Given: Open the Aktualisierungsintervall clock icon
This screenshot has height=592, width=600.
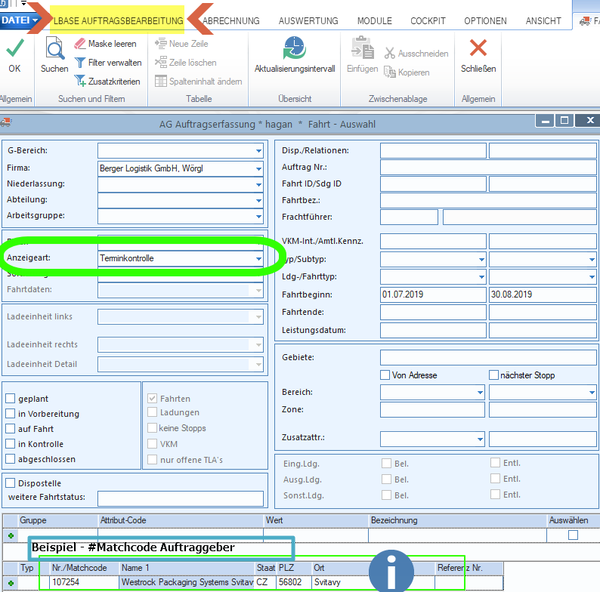Looking at the screenshot, I should [x=294, y=48].
